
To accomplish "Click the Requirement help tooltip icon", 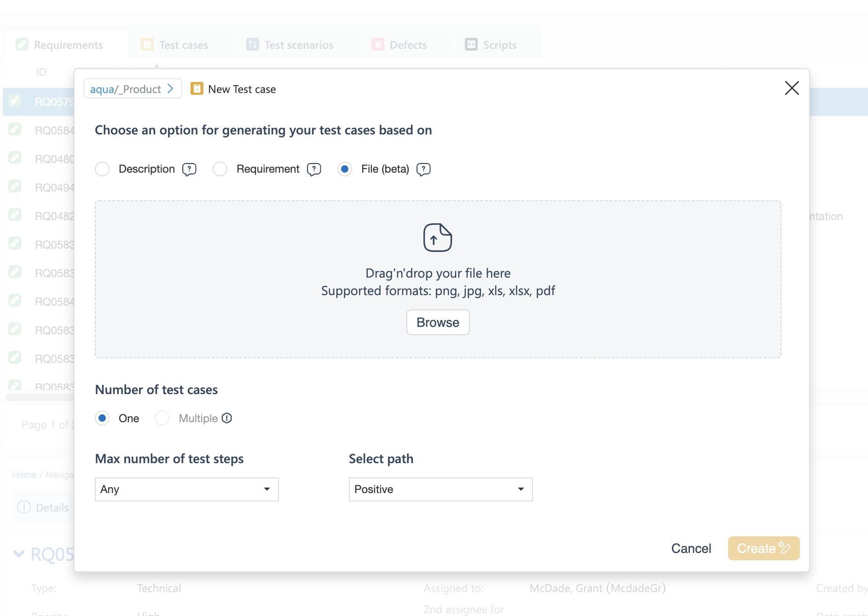I will [314, 169].
